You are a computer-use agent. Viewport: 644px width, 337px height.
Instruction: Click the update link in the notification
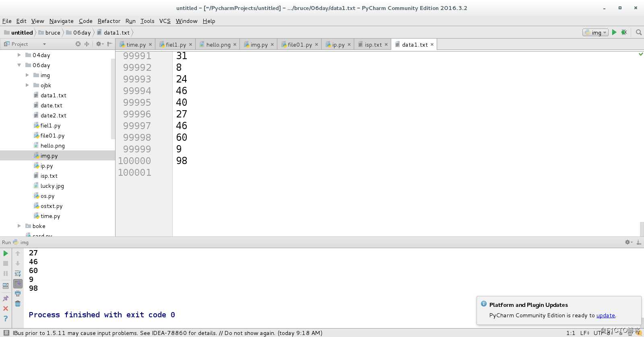click(605, 315)
